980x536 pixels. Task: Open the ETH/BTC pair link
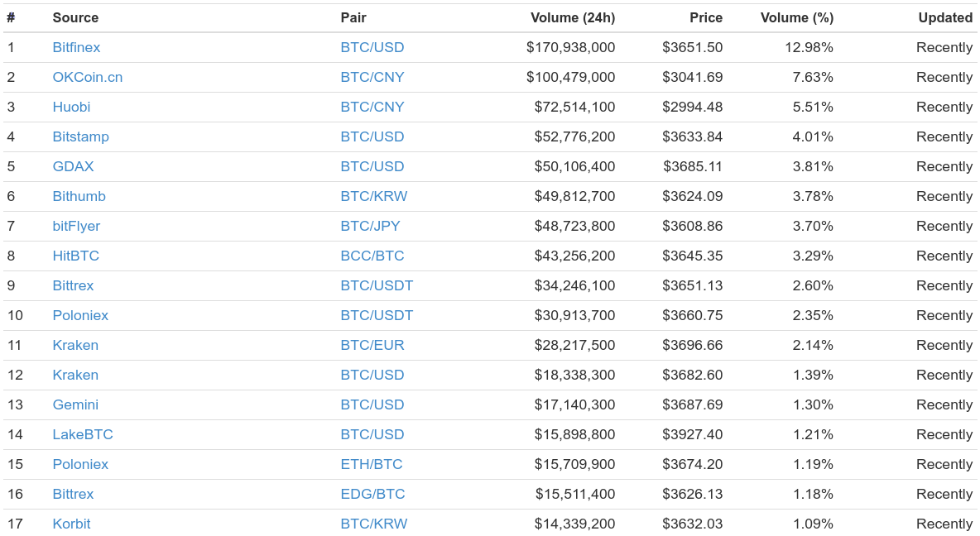[x=372, y=465]
